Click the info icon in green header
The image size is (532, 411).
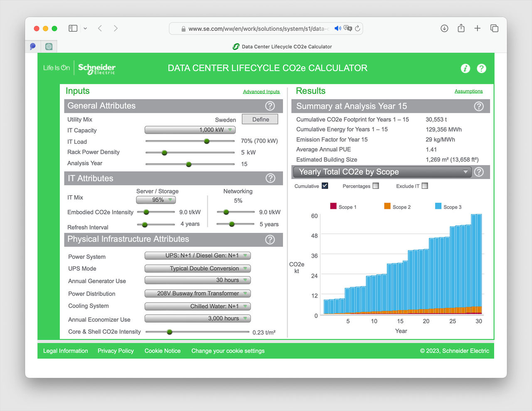coord(465,68)
